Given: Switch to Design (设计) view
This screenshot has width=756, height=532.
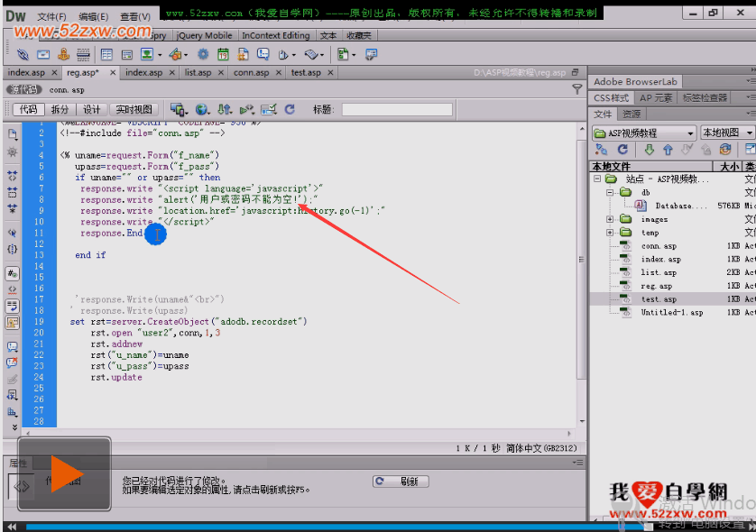Looking at the screenshot, I should pyautogui.click(x=91, y=109).
